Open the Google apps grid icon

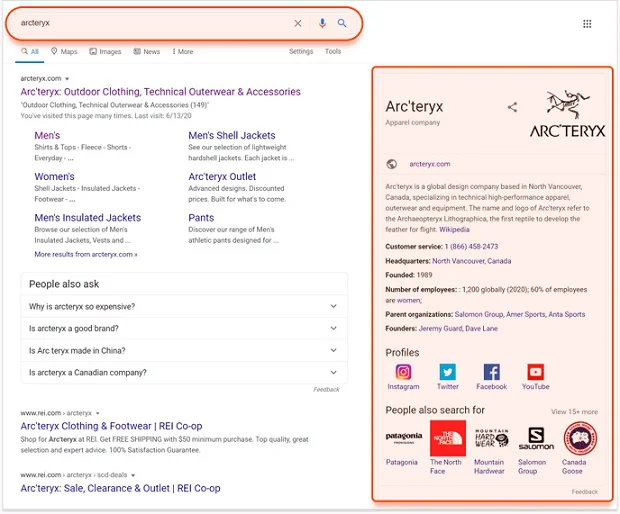[x=587, y=24]
